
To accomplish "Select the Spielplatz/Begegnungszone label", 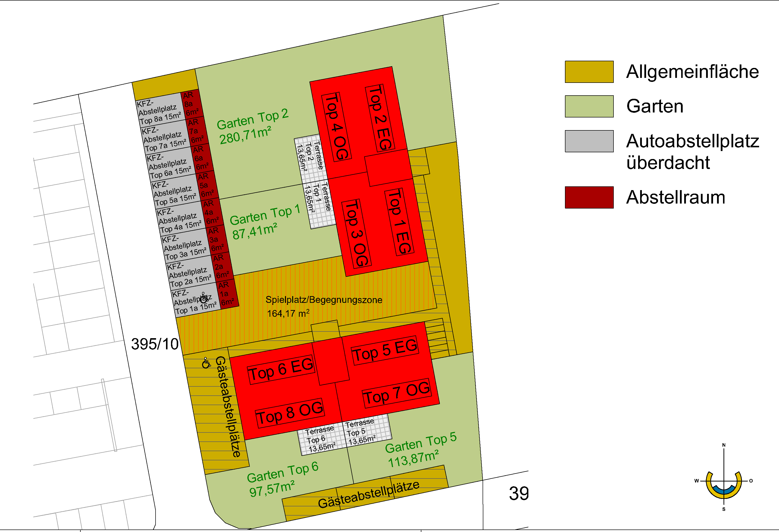I will [324, 300].
